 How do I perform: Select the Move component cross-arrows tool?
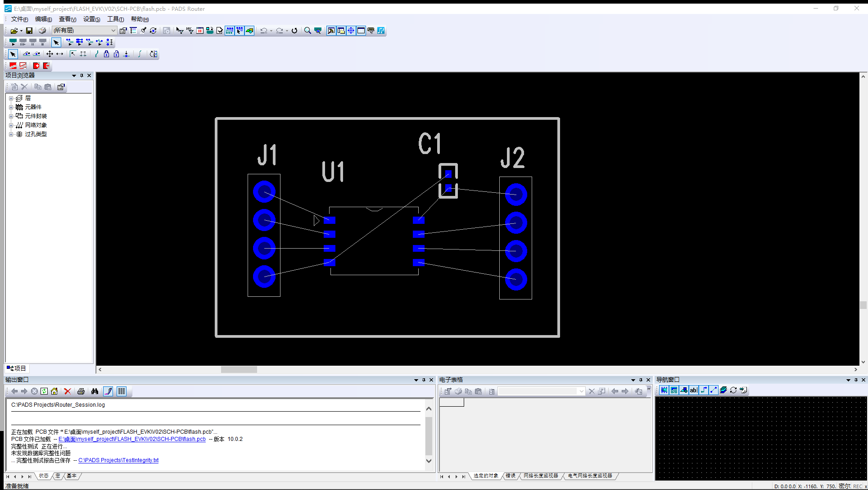coord(50,54)
